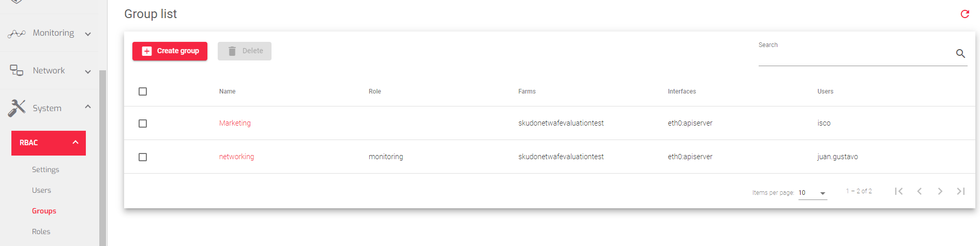Jump to the last page of results
The height and width of the screenshot is (246, 980).
(x=961, y=191)
